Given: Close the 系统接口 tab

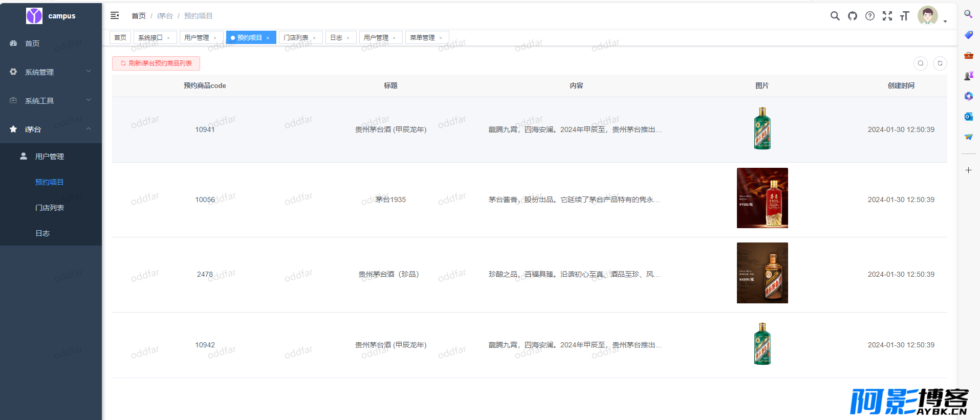Looking at the screenshot, I should point(168,38).
